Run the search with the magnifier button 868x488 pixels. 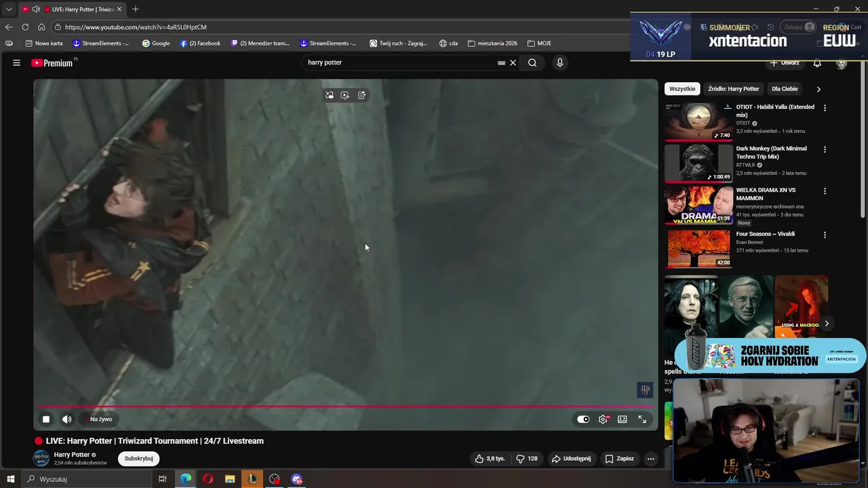click(x=532, y=62)
